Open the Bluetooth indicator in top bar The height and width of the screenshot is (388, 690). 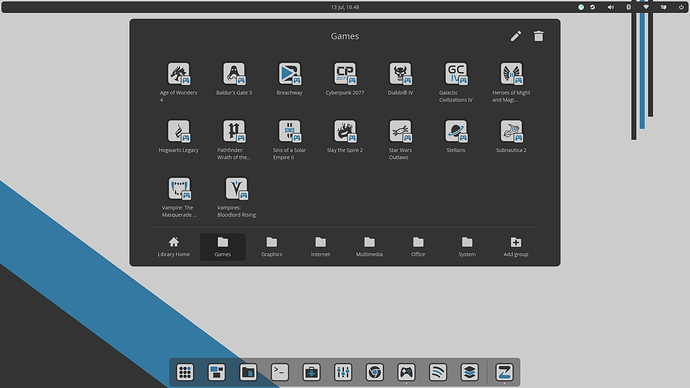click(x=628, y=7)
